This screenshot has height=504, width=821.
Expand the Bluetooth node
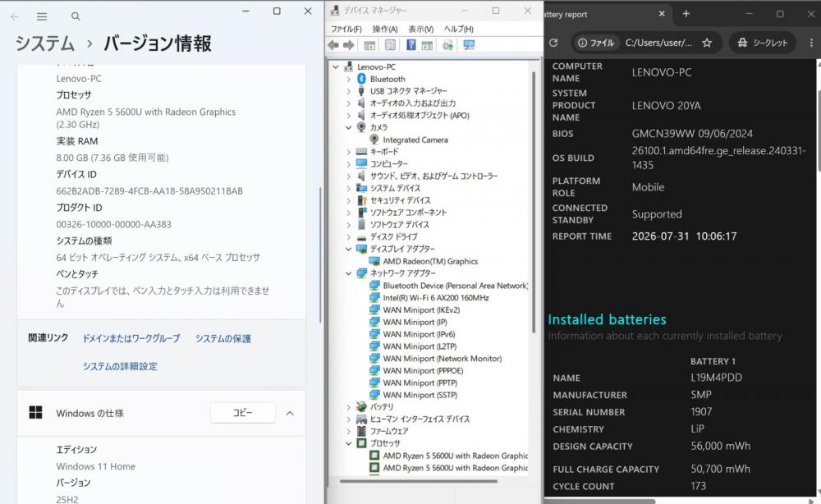pos(349,79)
